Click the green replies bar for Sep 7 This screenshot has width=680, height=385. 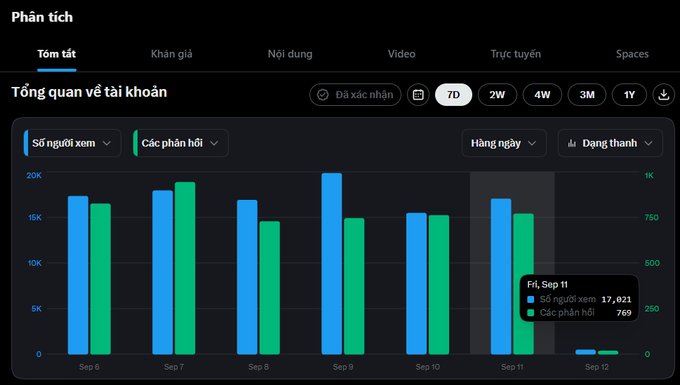tap(185, 268)
